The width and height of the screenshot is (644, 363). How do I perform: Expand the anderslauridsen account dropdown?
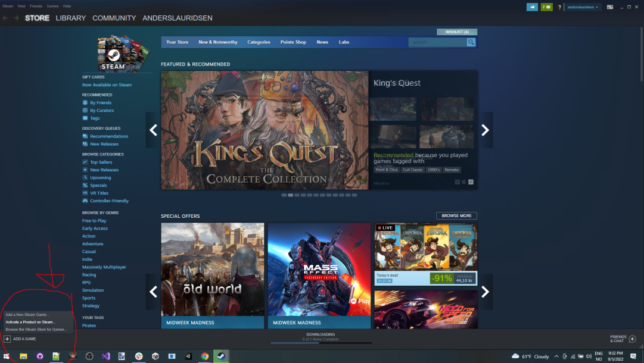pos(583,7)
